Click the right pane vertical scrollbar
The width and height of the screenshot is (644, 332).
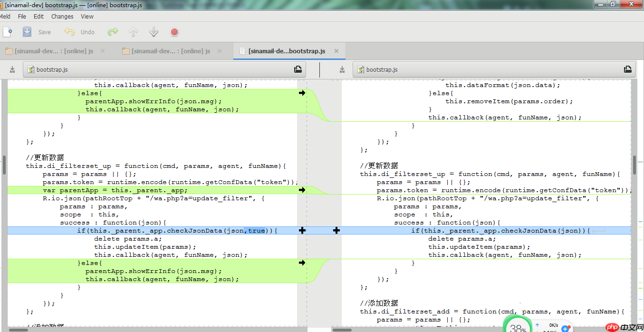(x=634, y=164)
